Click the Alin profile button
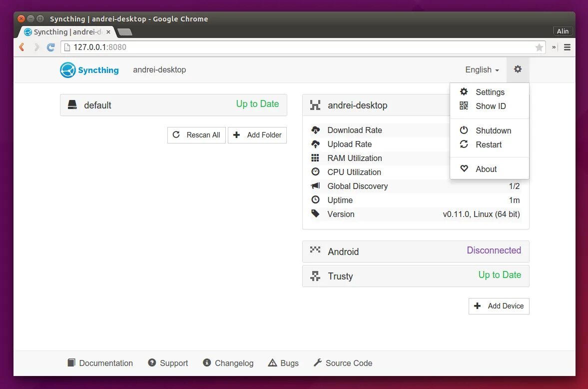The height and width of the screenshot is (389, 588). (563, 31)
